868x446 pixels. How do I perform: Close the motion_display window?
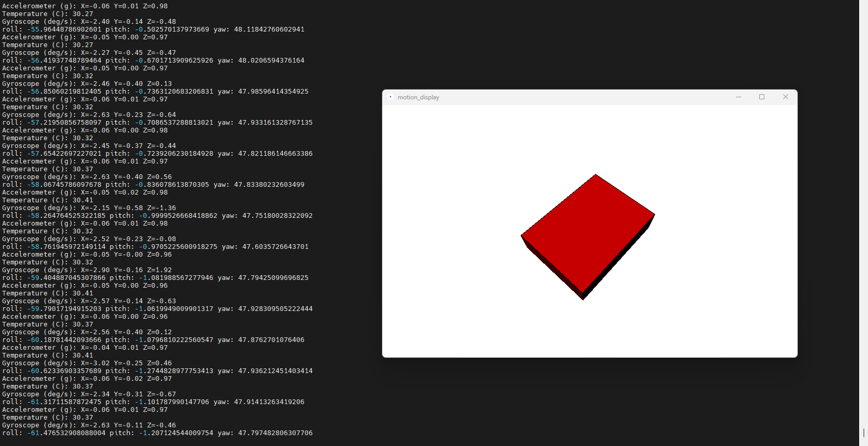786,97
